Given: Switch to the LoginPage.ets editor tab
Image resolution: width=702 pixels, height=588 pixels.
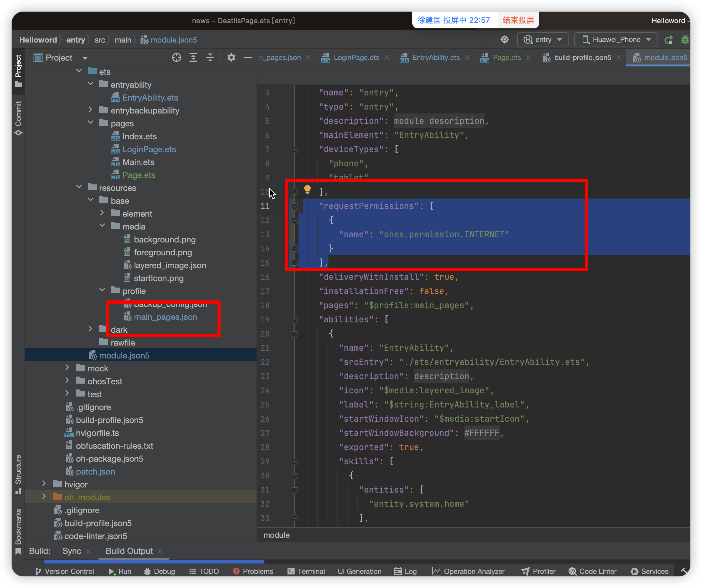Looking at the screenshot, I should (x=356, y=57).
